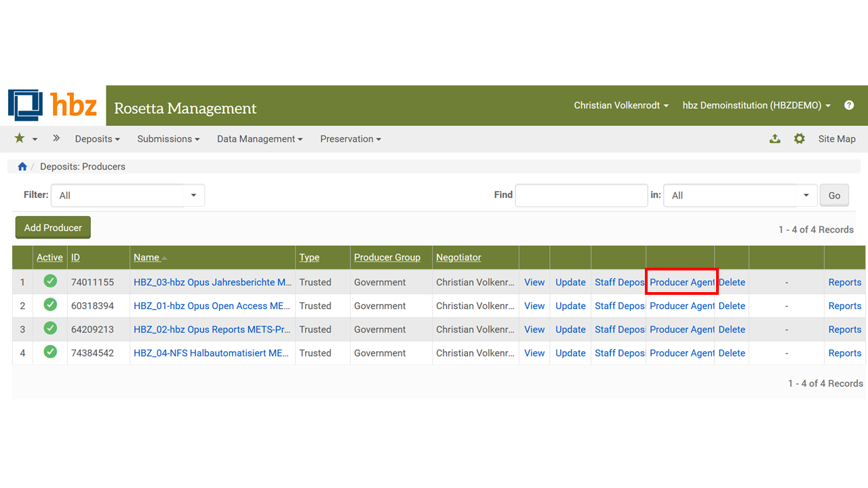
Task: Sort table by Name column header
Action: coord(146,258)
